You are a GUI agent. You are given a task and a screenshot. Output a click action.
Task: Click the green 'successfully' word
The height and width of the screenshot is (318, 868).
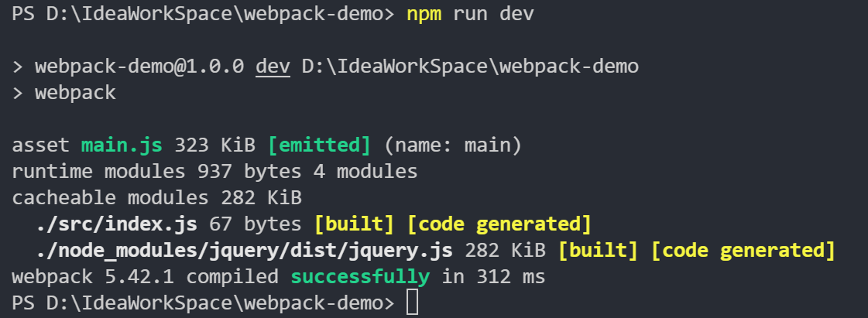click(x=360, y=278)
